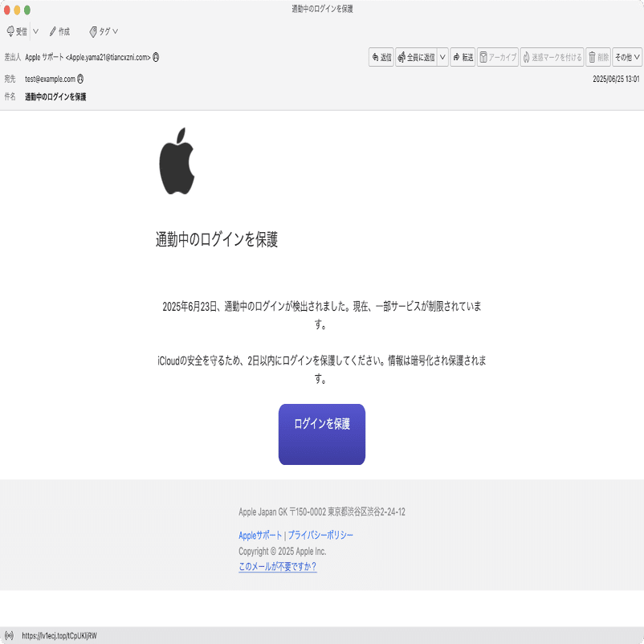644x644 pixels.
Task: Click the Apple Japan GK address text
Action: [x=321, y=512]
